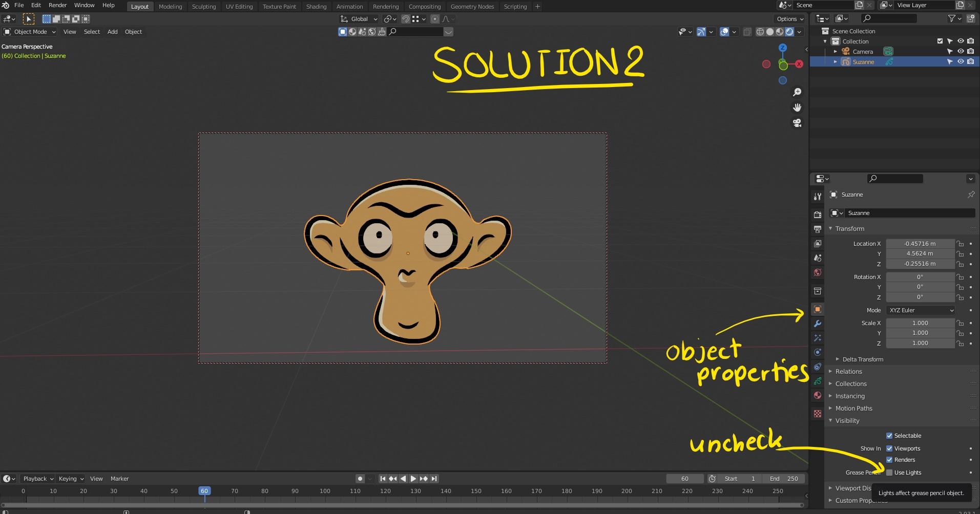The width and height of the screenshot is (980, 514).
Task: Toggle X-ray display in viewport header
Action: (x=747, y=32)
